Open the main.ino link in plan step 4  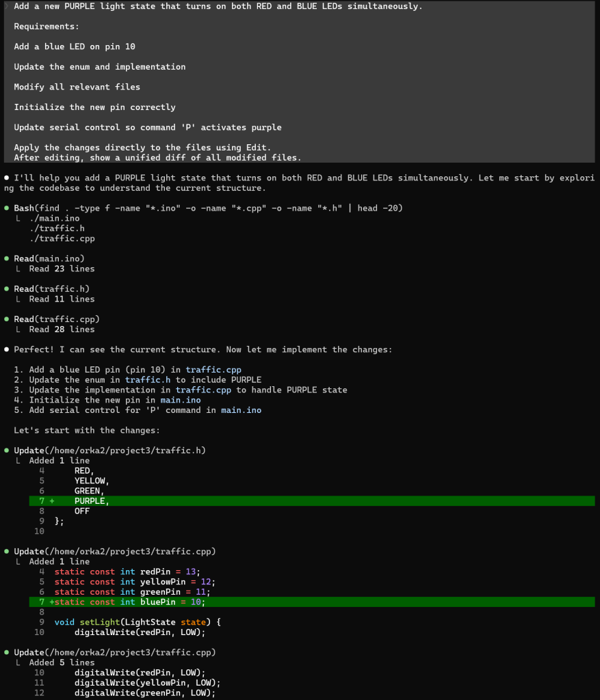pyautogui.click(x=181, y=400)
